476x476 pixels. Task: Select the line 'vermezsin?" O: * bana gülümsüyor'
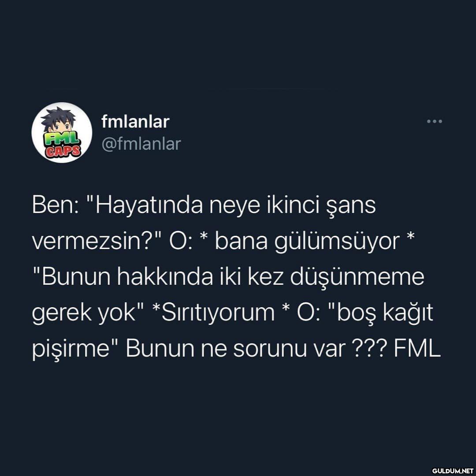click(223, 242)
